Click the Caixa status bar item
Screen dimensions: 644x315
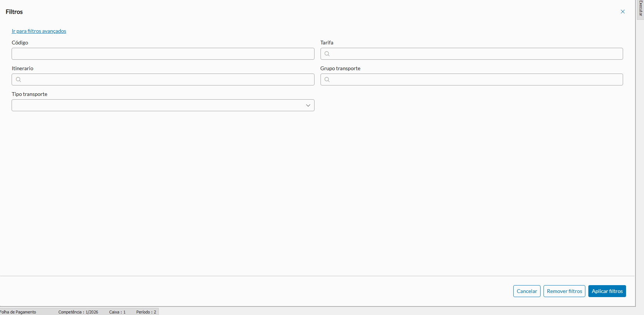117,312
